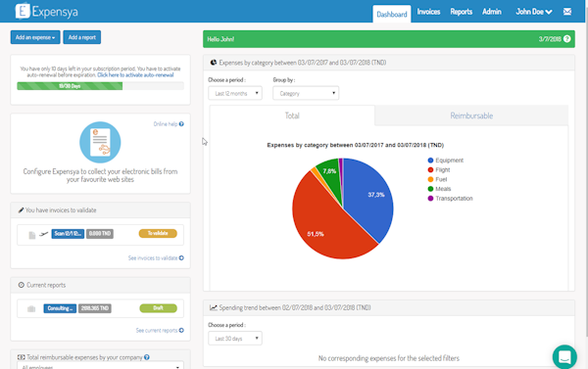Switch to the Reimbursable tab
588x369 pixels.
[471, 115]
